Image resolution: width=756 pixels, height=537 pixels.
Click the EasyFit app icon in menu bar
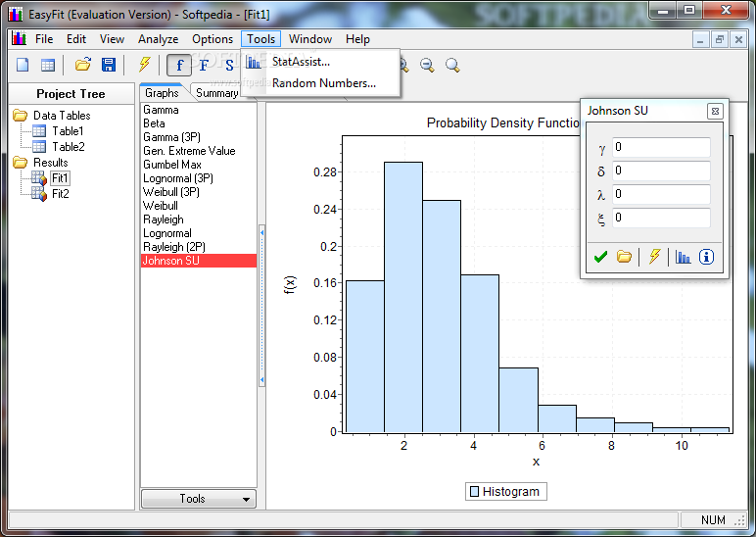pyautogui.click(x=19, y=38)
